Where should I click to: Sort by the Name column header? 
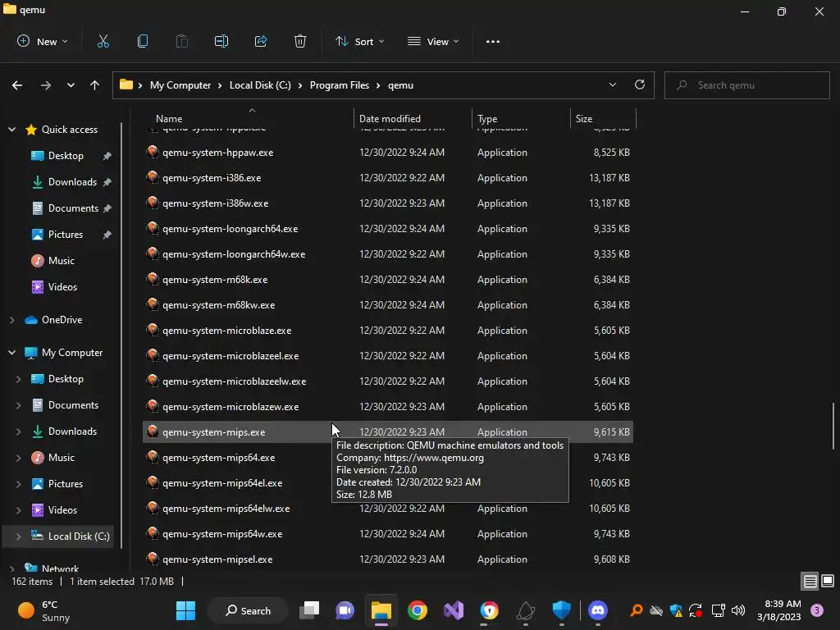click(246, 118)
